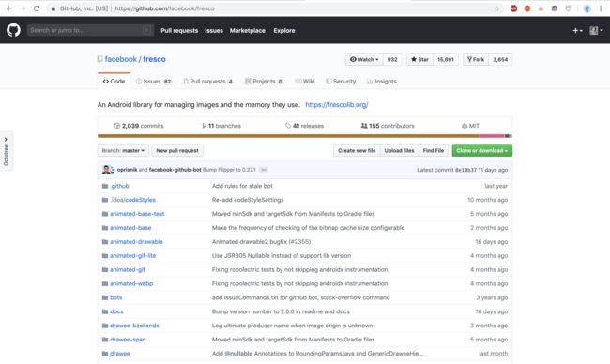Expand commit message ellipsis button
Image resolution: width=610 pixels, height=364 pixels.
pos(264,170)
